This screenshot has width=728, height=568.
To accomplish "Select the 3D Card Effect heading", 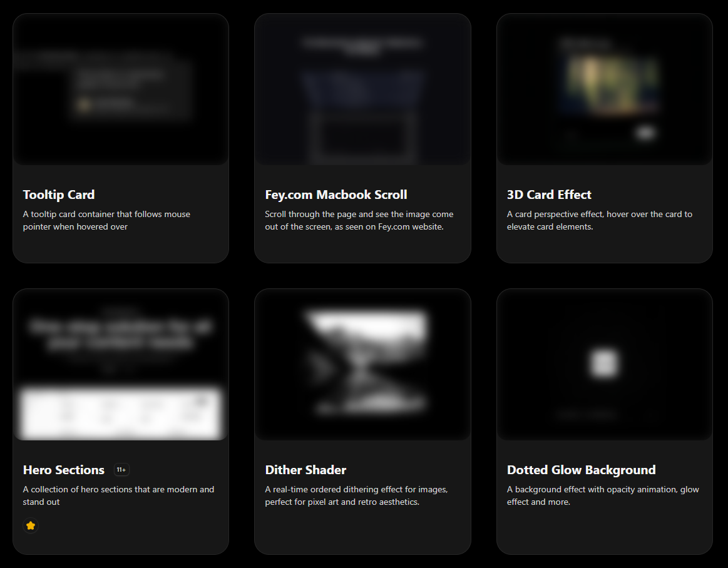I will [x=549, y=195].
